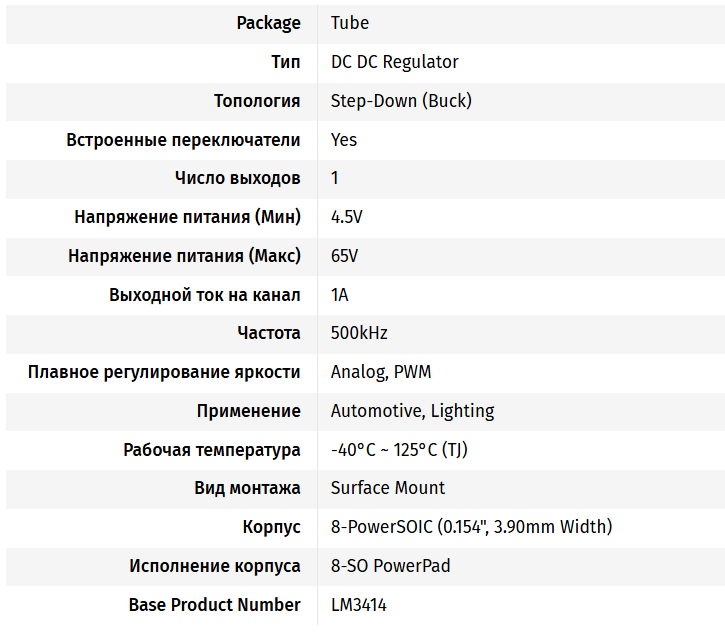This screenshot has height=635, width=725.
Task: Click the 'Step-Down (Buck)' topology value
Action: [401, 101]
